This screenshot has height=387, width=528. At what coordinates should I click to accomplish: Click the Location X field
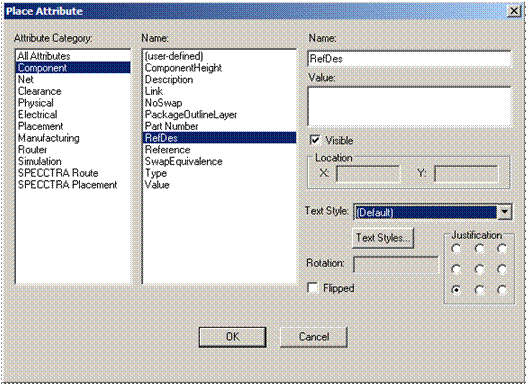pyautogui.click(x=368, y=174)
